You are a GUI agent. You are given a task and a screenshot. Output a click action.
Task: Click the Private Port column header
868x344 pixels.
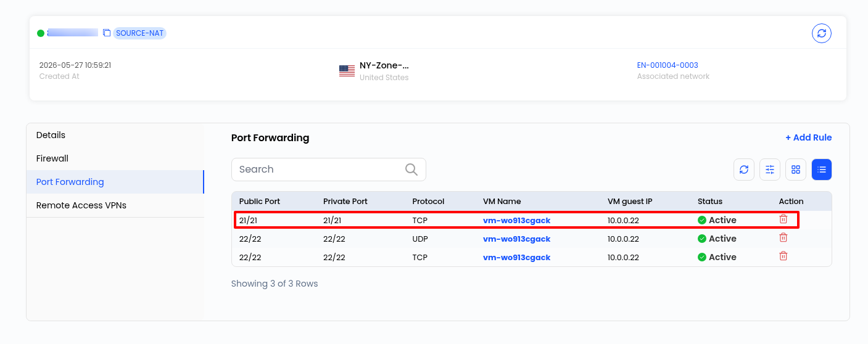(345, 202)
